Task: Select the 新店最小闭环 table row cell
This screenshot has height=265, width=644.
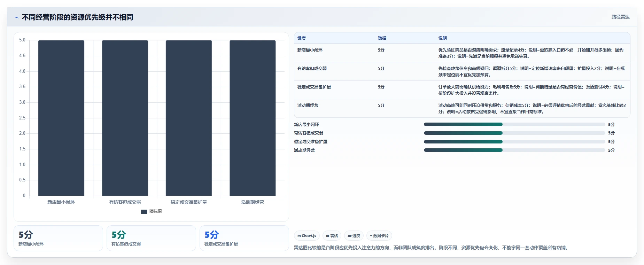Action: [310, 50]
